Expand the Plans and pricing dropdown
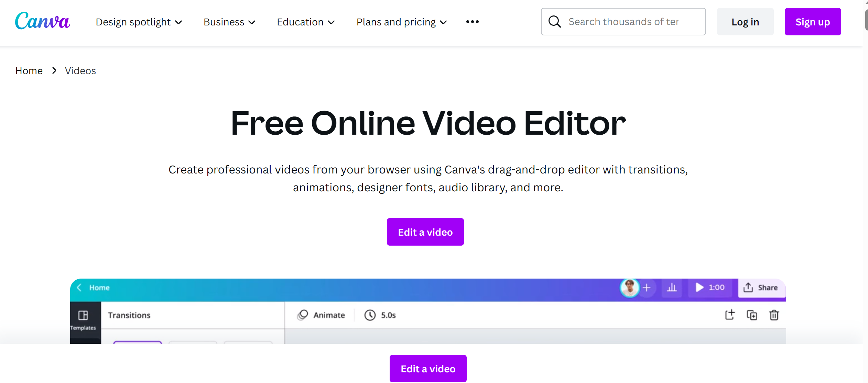 pyautogui.click(x=402, y=22)
